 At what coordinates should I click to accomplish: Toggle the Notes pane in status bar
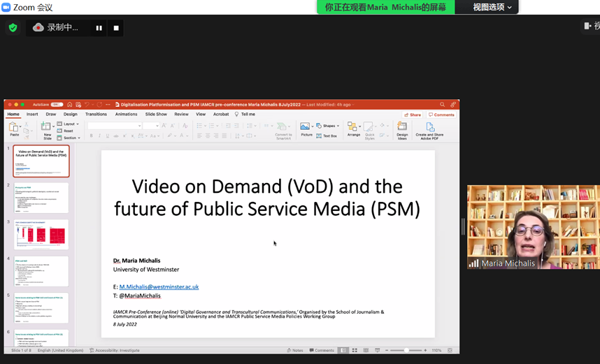coord(295,350)
